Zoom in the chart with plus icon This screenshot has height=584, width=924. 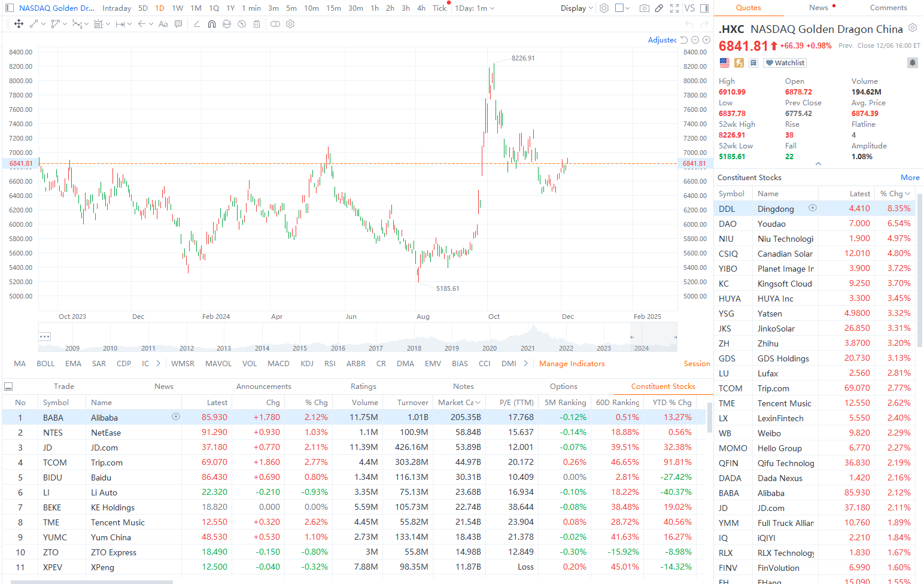point(706,40)
